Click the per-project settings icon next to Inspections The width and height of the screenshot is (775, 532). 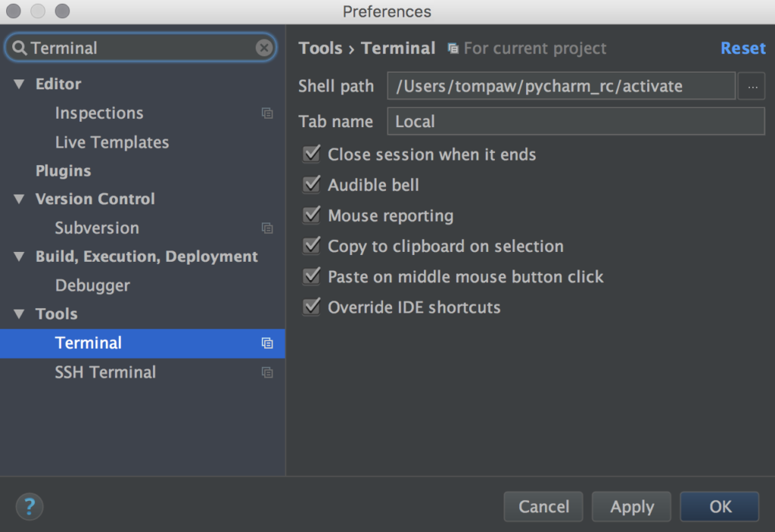266,113
